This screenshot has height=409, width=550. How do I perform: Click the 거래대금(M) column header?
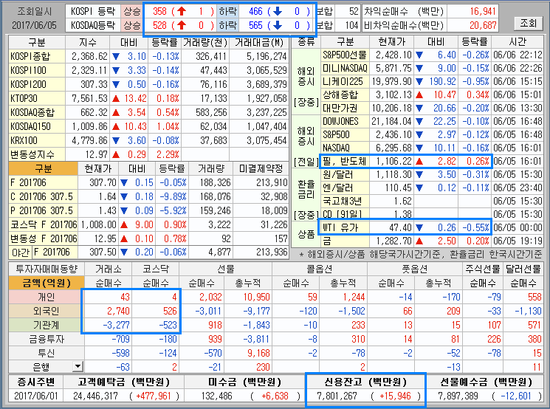[x=259, y=42]
